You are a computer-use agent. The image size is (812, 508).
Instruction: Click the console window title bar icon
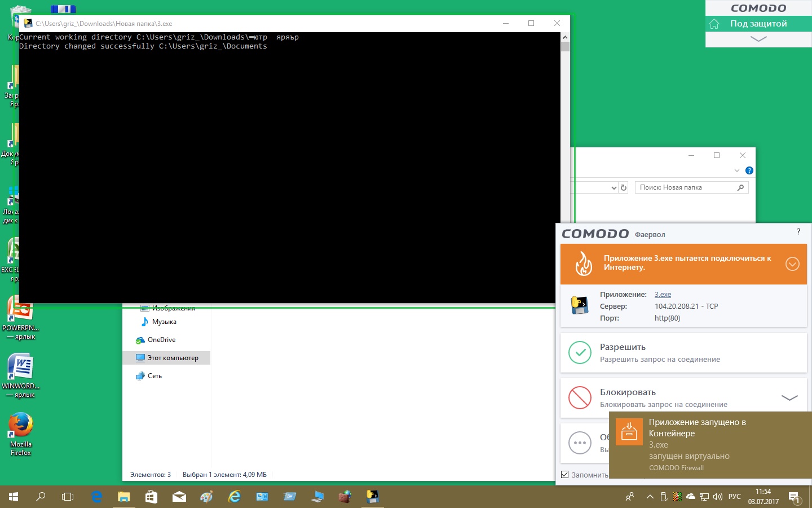click(28, 24)
